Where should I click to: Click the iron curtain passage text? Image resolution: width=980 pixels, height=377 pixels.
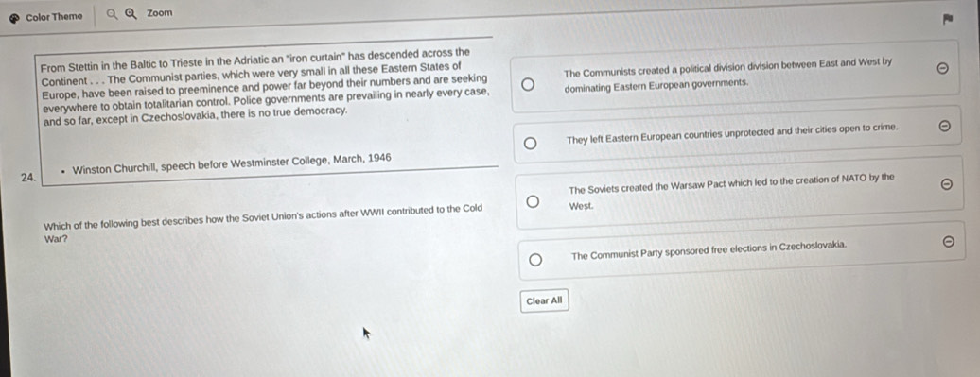[x=263, y=86]
